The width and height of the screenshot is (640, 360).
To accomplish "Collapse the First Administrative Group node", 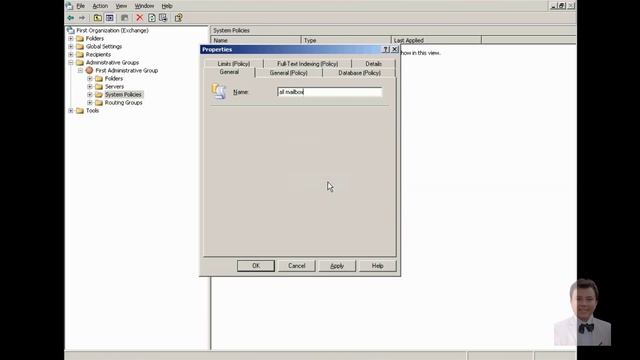I will pos(80,71).
